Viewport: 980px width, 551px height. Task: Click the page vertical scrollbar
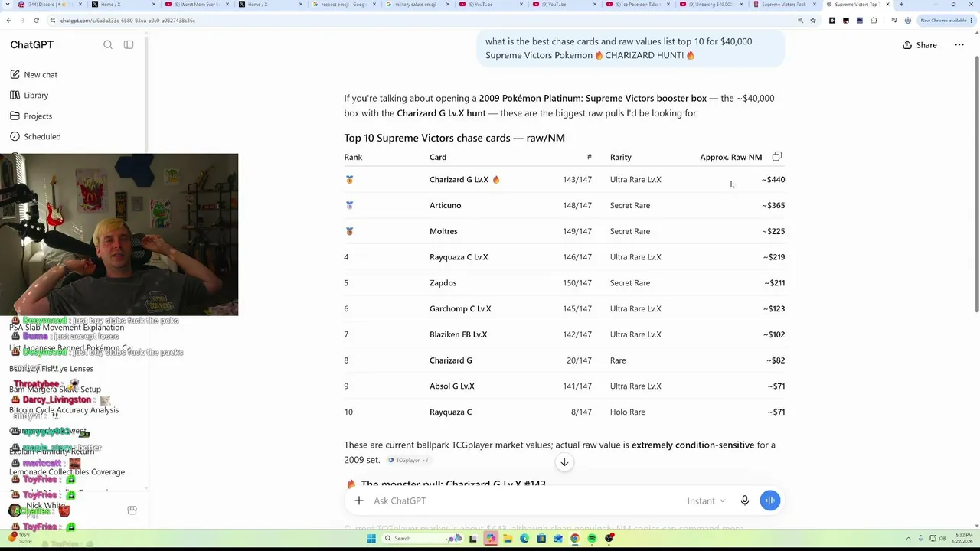[x=976, y=184]
